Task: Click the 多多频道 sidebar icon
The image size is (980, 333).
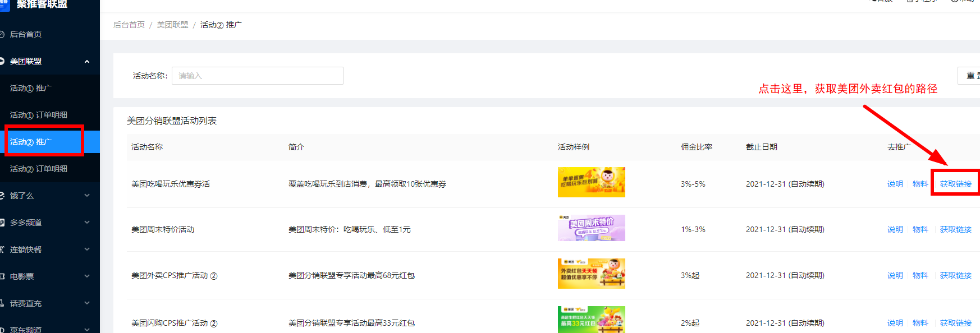Action: click(2, 223)
